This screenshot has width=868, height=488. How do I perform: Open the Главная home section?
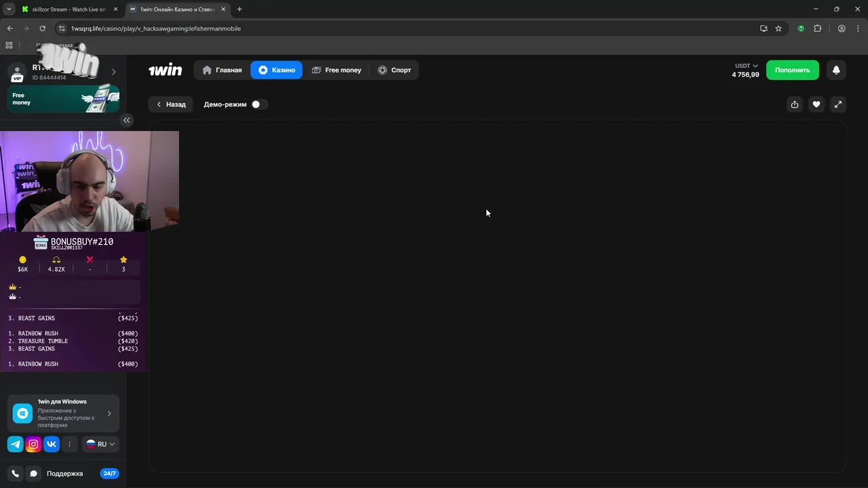pyautogui.click(x=222, y=70)
